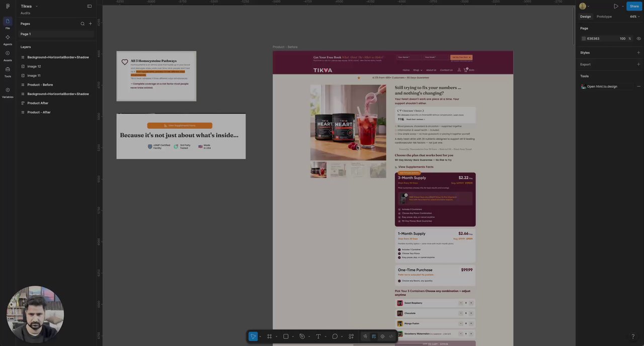This screenshot has height=346, width=644.
Task: Add a new page with plus icon
Action: click(x=91, y=24)
